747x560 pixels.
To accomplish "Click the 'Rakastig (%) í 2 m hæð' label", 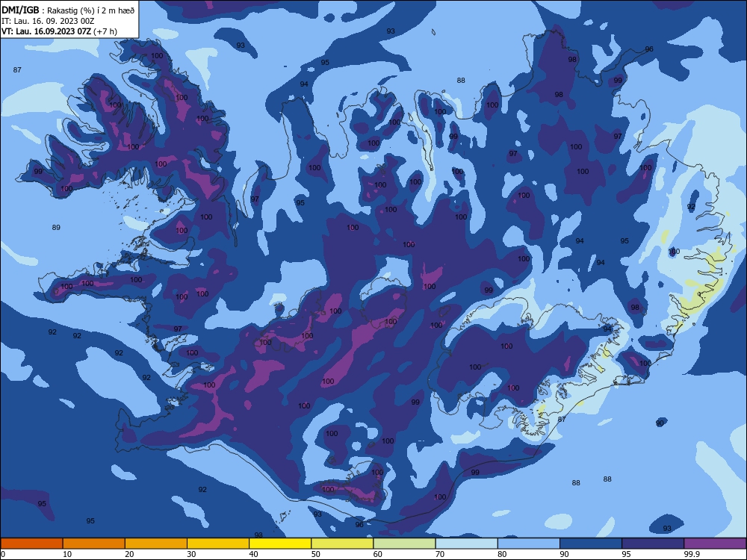I will (91, 10).
